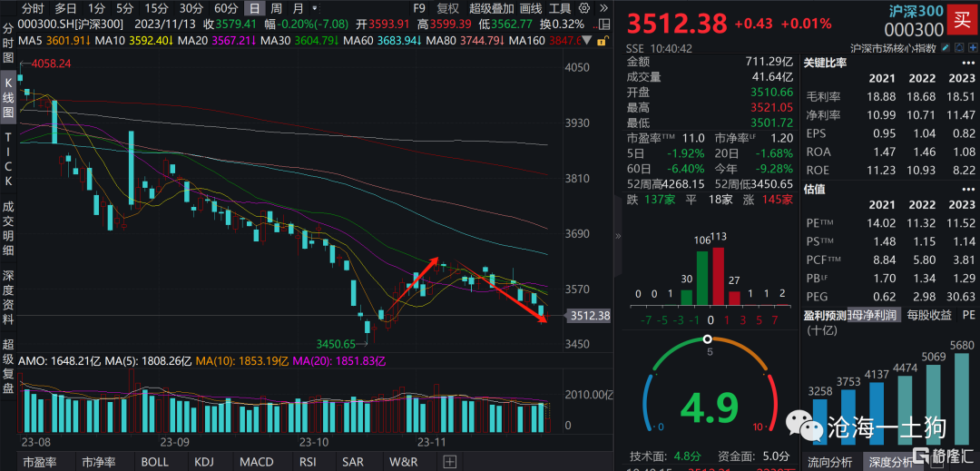
Task: Click the red 买 buy button
Action: (963, 19)
